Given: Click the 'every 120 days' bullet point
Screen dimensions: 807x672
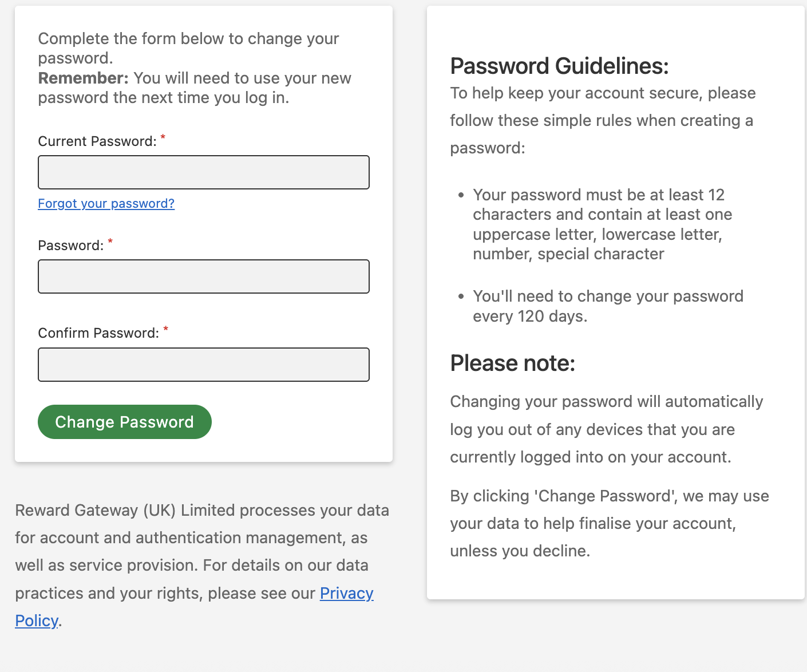Looking at the screenshot, I should (608, 306).
